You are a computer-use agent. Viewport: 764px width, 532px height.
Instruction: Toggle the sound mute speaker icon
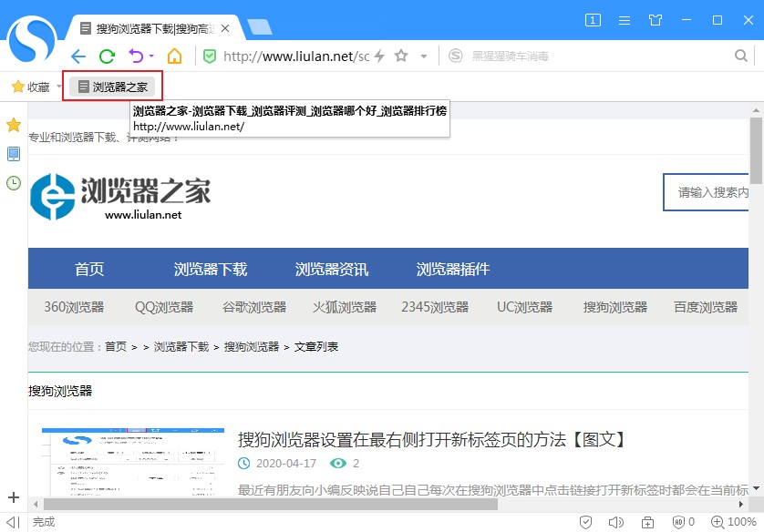pyautogui.click(x=616, y=522)
